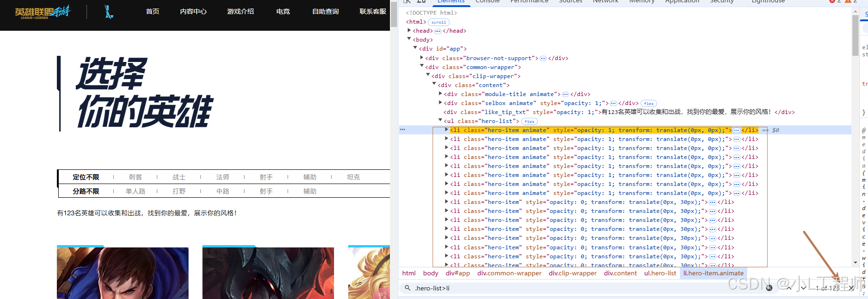
Task: Expand the browser-not-support div node
Action: pyautogui.click(x=422, y=58)
